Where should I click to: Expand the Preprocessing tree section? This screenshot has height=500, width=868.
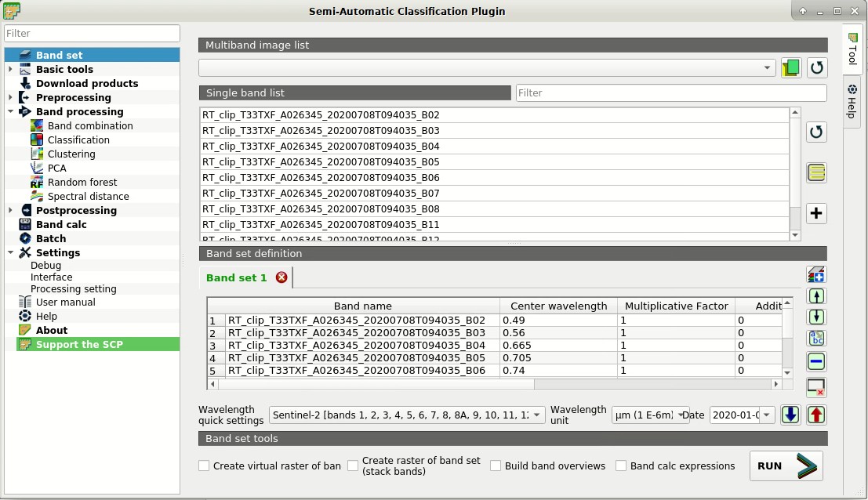[11, 97]
